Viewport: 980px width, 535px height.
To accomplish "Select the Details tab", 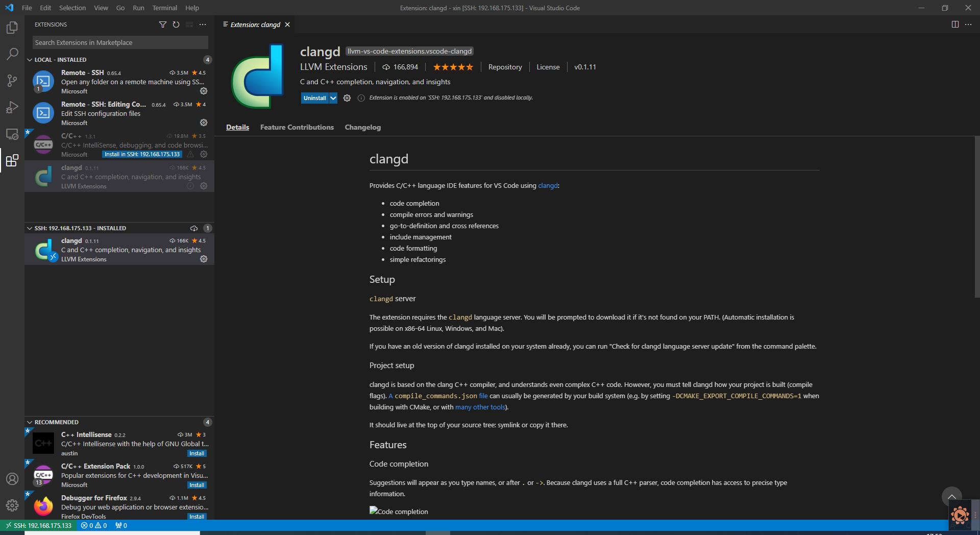I will (238, 127).
